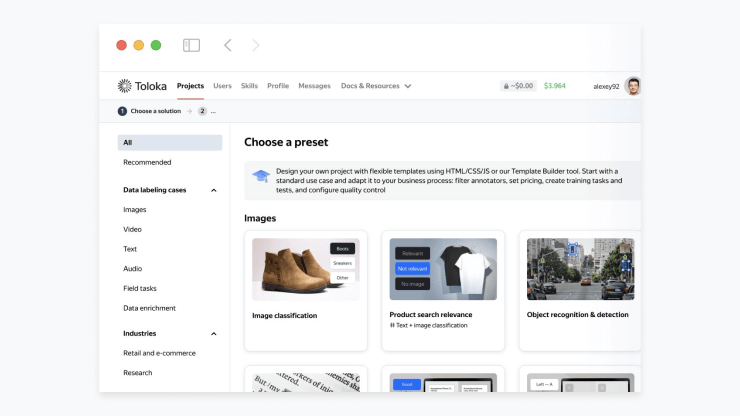Filter presets by Text

(130, 249)
